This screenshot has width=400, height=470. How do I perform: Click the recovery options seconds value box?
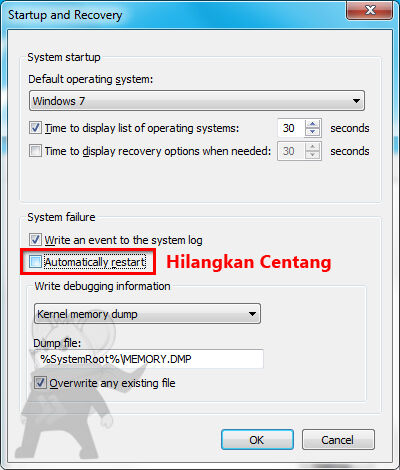click(x=291, y=151)
